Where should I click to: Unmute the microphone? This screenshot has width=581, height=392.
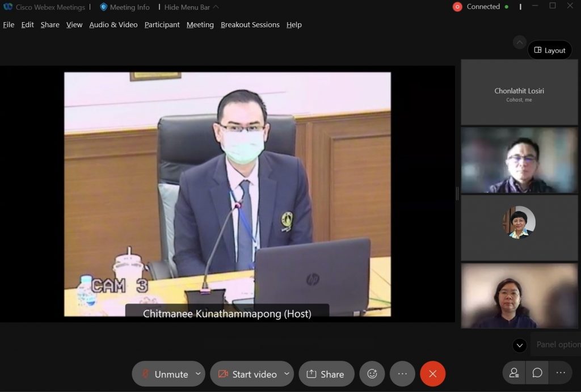click(x=165, y=374)
